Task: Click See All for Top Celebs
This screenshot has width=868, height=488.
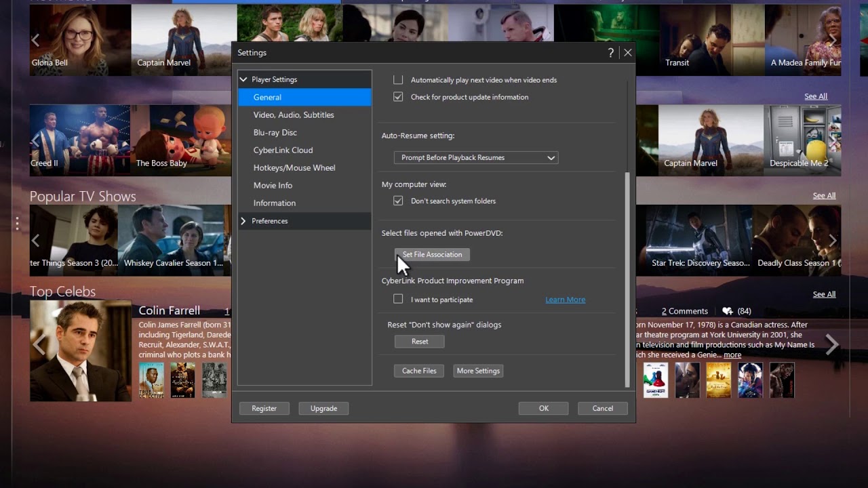Action: pyautogui.click(x=824, y=294)
